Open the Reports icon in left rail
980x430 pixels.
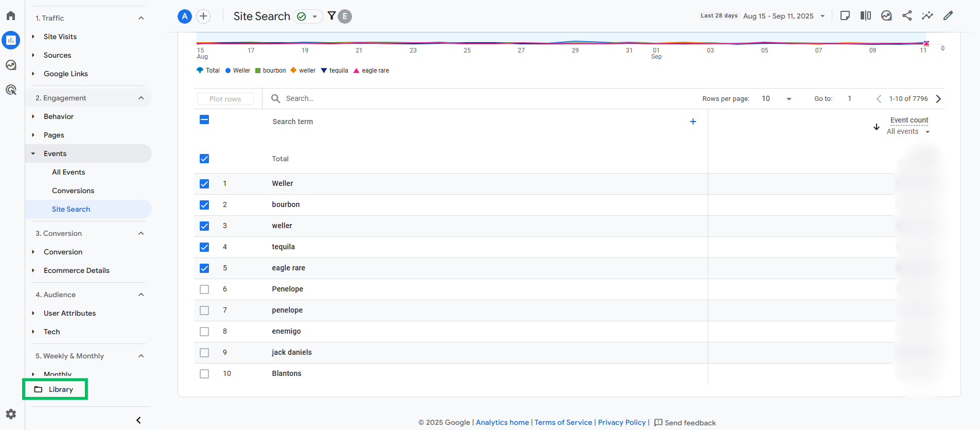pos(11,40)
